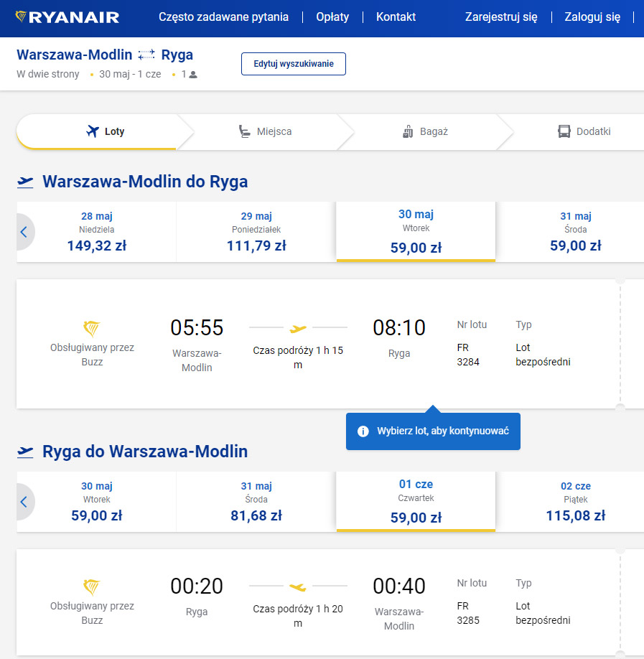
Task: Open the Kontakt link
Action: pyautogui.click(x=396, y=17)
